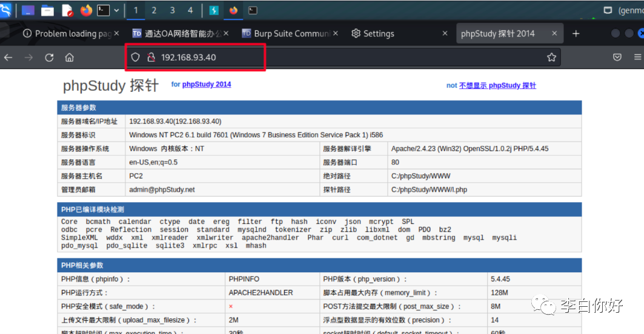Switch to workspace 3
The image size is (644, 334).
coord(172,10)
